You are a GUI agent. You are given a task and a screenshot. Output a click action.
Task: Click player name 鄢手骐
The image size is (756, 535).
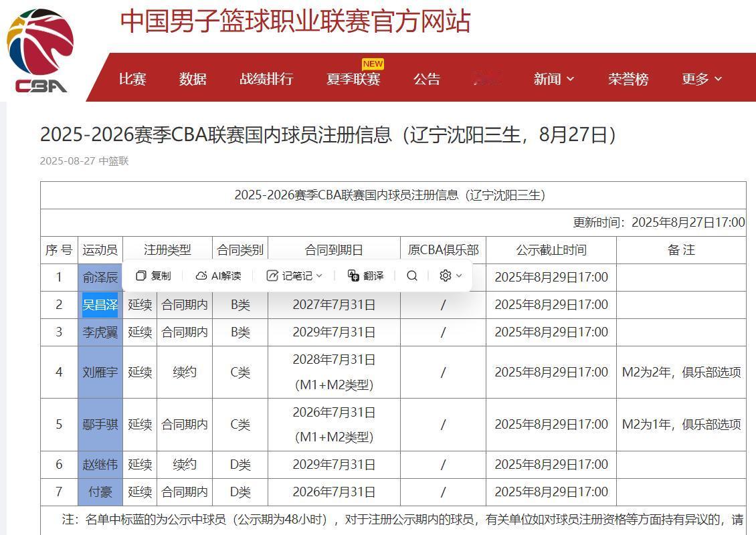tap(100, 424)
